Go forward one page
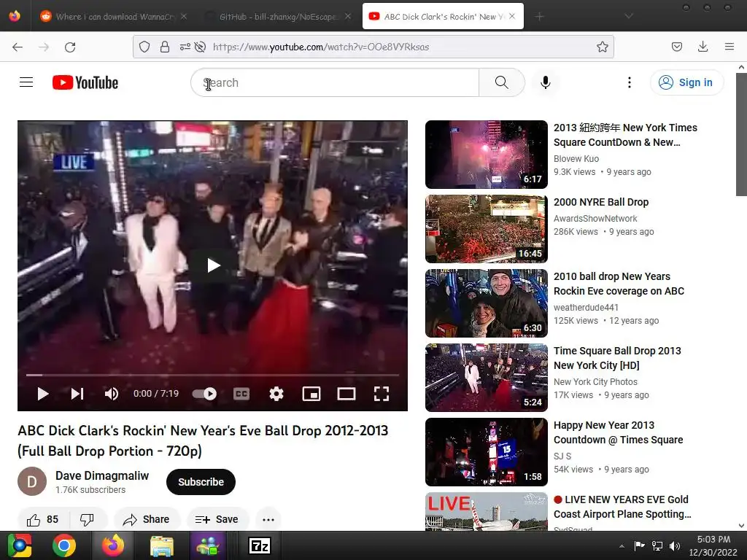 [44, 47]
